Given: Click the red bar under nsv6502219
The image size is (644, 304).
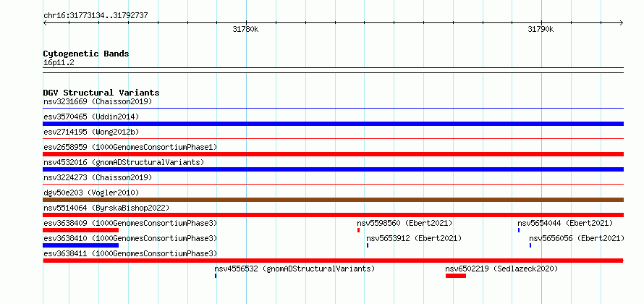Looking at the screenshot, I should [456, 276].
